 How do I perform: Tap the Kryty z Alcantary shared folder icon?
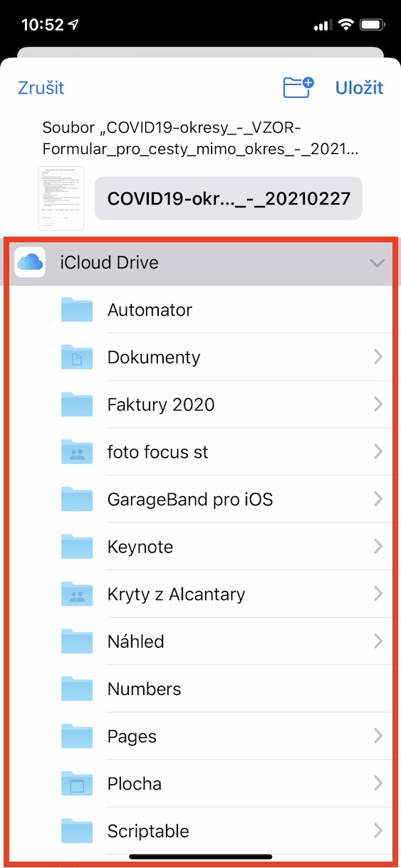click(x=77, y=594)
